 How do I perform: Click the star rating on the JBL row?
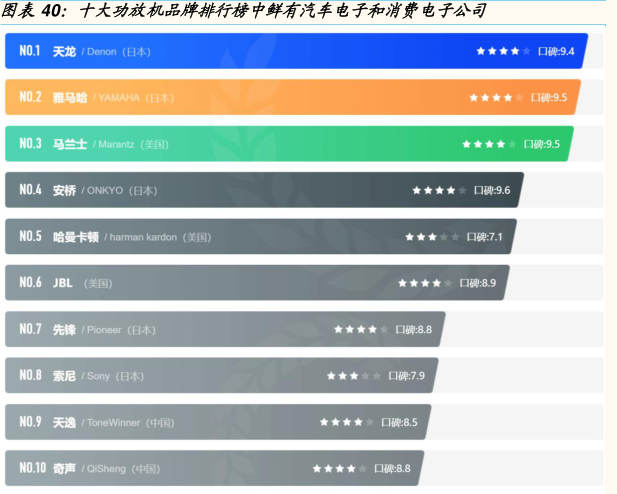tap(425, 283)
